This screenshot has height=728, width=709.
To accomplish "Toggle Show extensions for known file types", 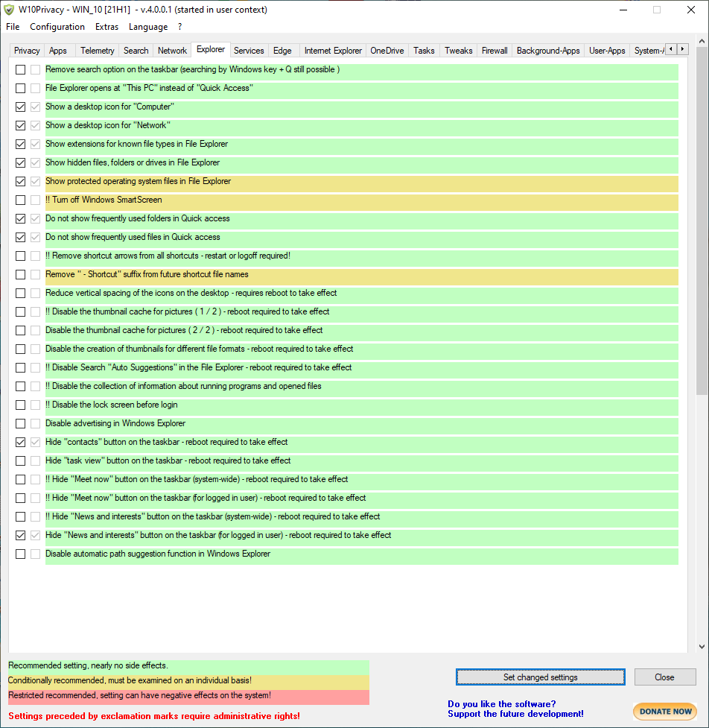I will pos(20,144).
